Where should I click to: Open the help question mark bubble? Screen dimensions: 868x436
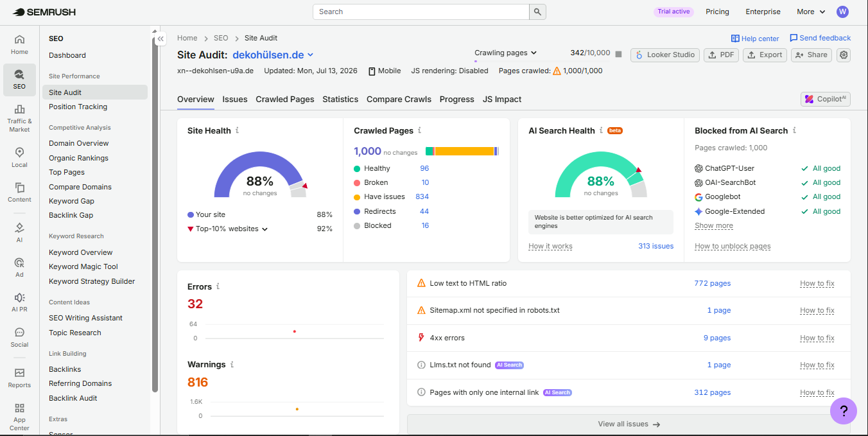click(x=844, y=411)
